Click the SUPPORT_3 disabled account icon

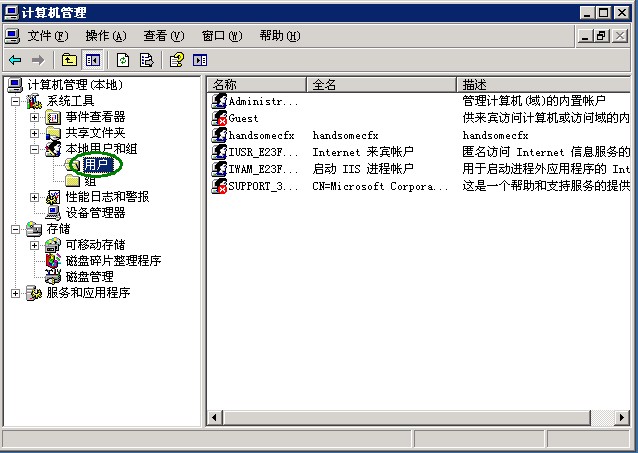(219, 186)
